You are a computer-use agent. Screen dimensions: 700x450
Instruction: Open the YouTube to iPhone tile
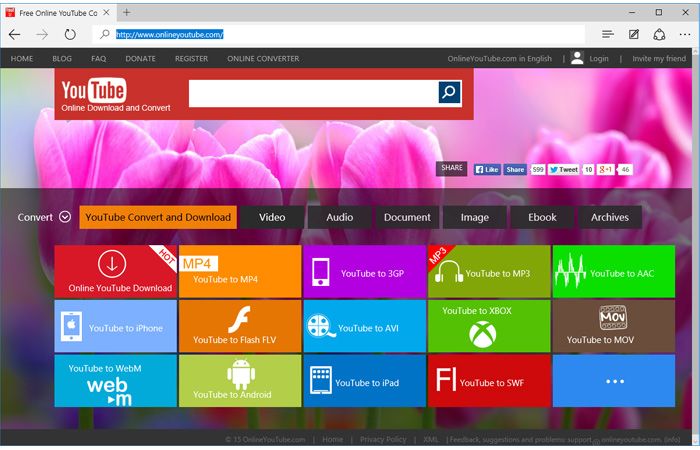(116, 326)
